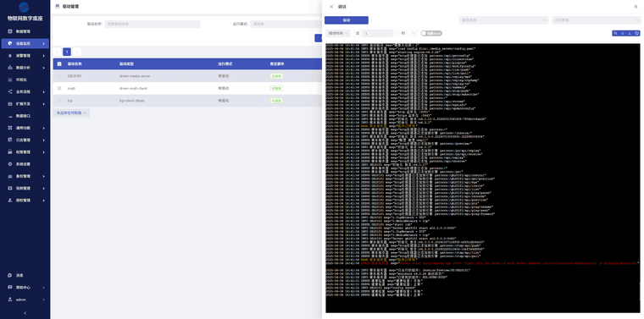Open the 运行模式 filter dropdown
This screenshot has width=644, height=319.
click(x=286, y=25)
